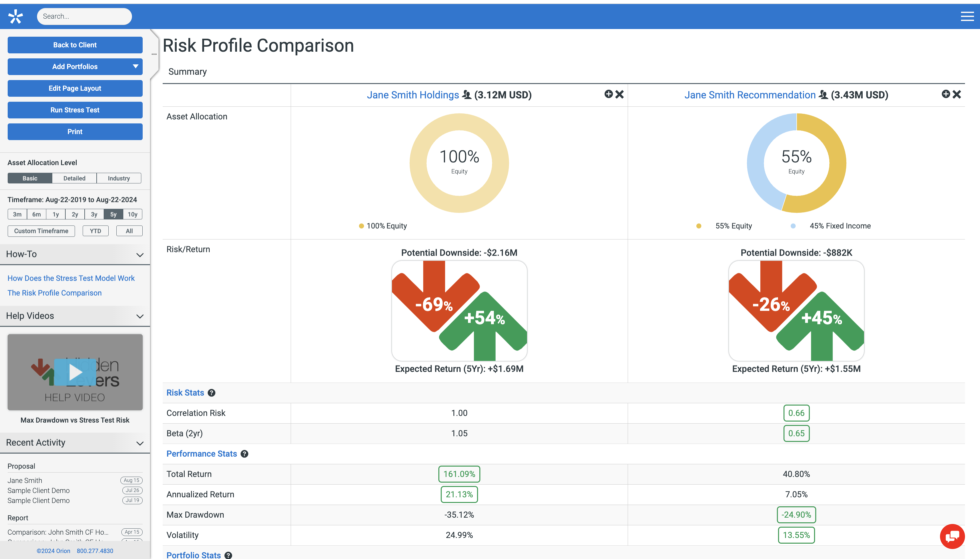The image size is (980, 559).
Task: Play the Hidden Levers help video
Action: 75,372
